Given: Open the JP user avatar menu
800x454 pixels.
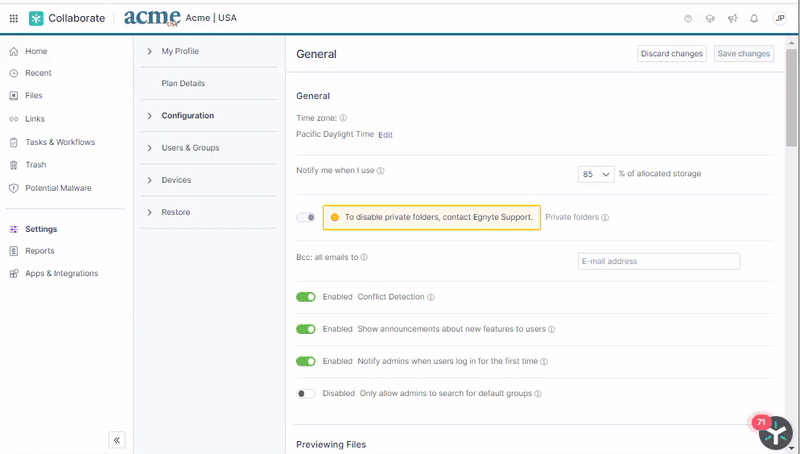Looking at the screenshot, I should coord(780,18).
